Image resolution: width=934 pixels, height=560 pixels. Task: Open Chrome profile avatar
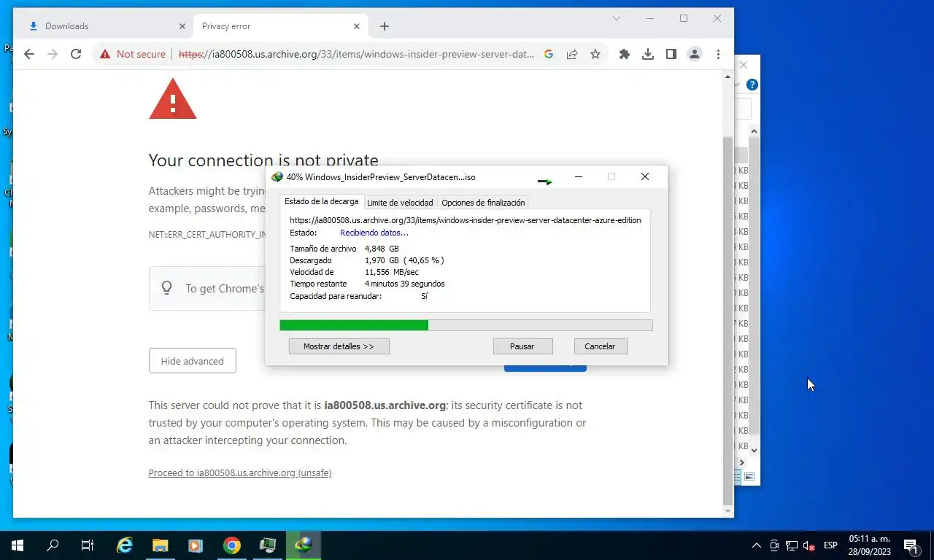click(x=695, y=54)
